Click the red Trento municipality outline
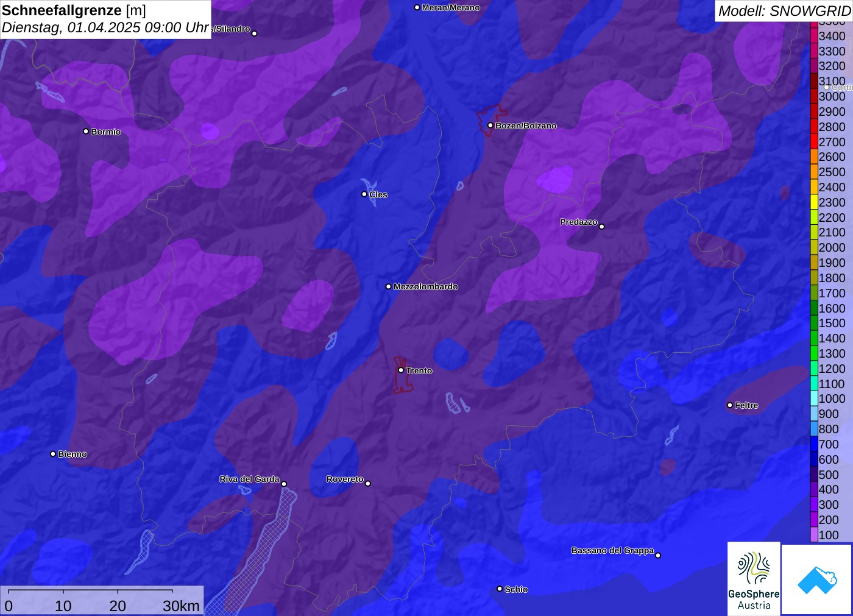This screenshot has height=616, width=853. 402,375
